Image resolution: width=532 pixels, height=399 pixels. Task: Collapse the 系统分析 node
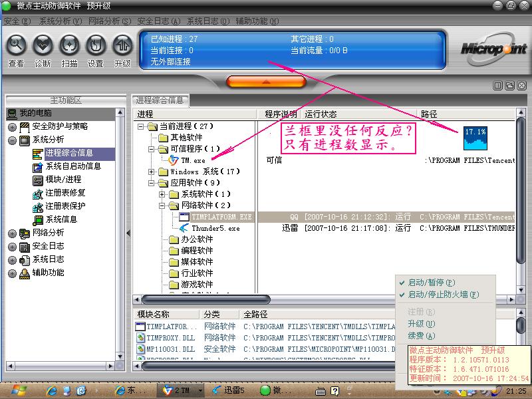coord(12,140)
